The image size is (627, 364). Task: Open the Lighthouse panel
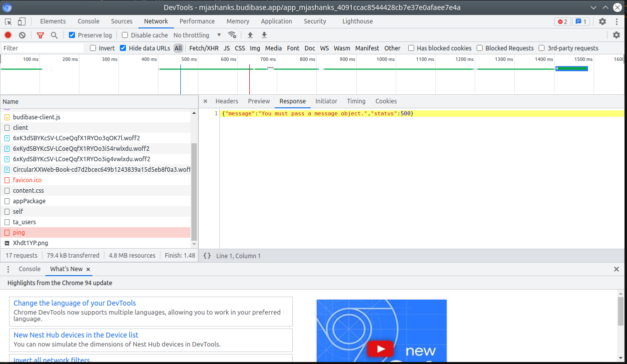358,21
